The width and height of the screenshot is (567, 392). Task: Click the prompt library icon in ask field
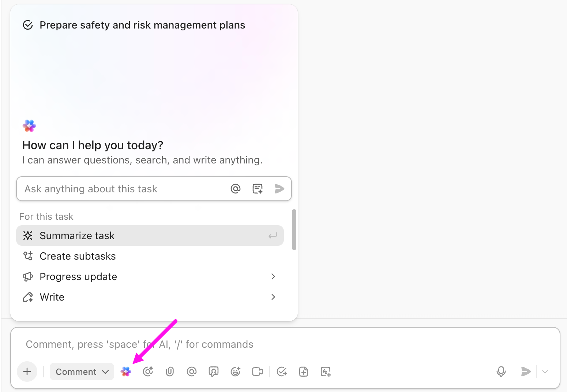258,189
